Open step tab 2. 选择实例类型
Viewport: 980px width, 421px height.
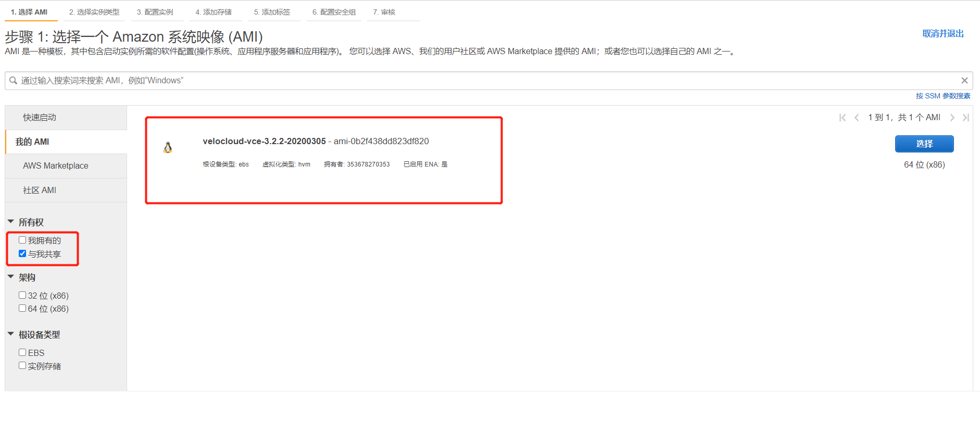click(x=94, y=12)
